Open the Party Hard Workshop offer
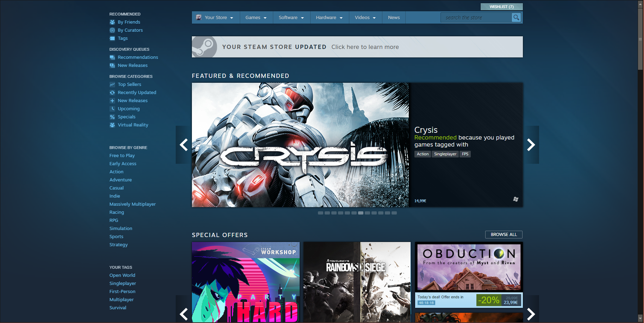This screenshot has width=644, height=323. (246, 282)
